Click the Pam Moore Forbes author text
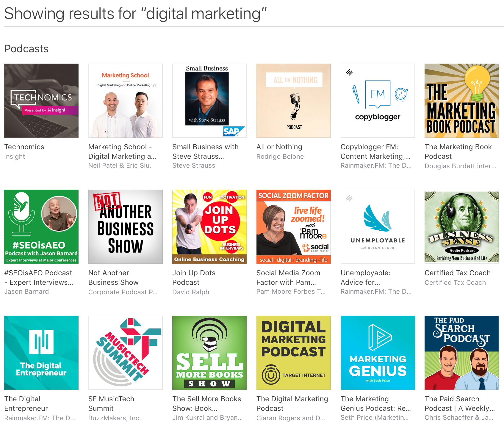Screen dimensions: 504x431 pos(291,292)
